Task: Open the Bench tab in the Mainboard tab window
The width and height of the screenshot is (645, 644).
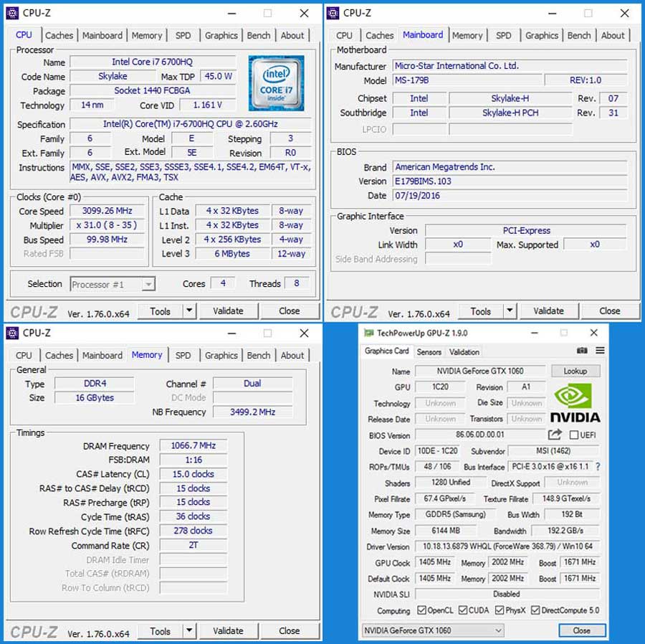Action: (x=579, y=35)
